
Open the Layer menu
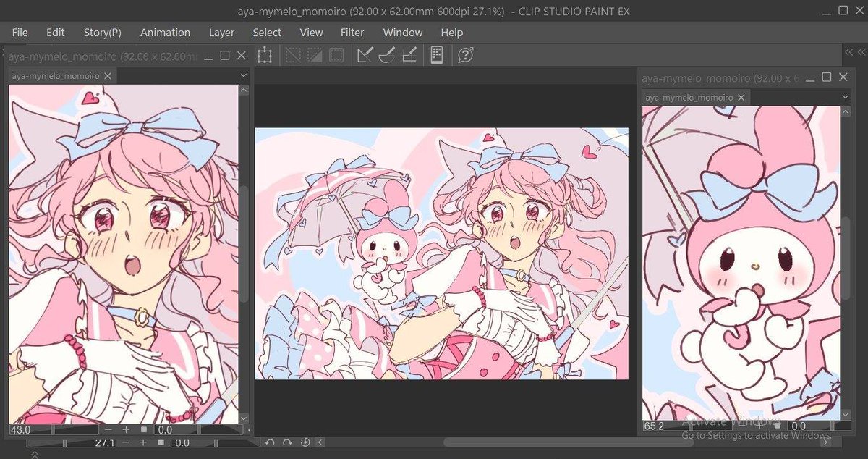[x=221, y=33]
